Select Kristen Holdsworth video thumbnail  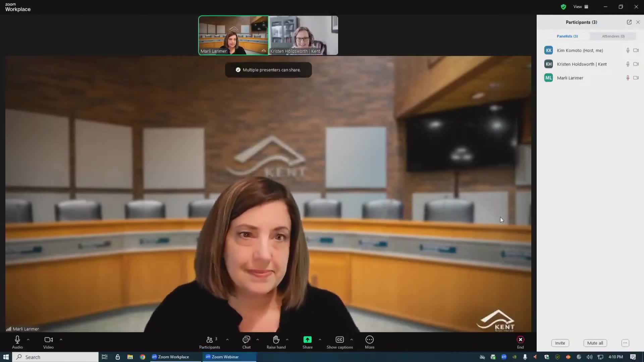(303, 35)
